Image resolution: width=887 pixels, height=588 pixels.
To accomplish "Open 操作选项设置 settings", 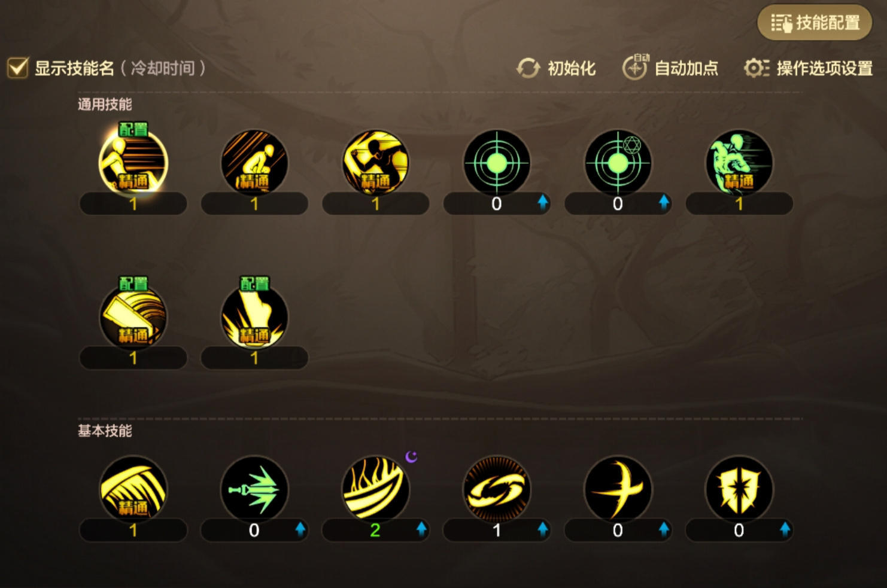I will (809, 68).
